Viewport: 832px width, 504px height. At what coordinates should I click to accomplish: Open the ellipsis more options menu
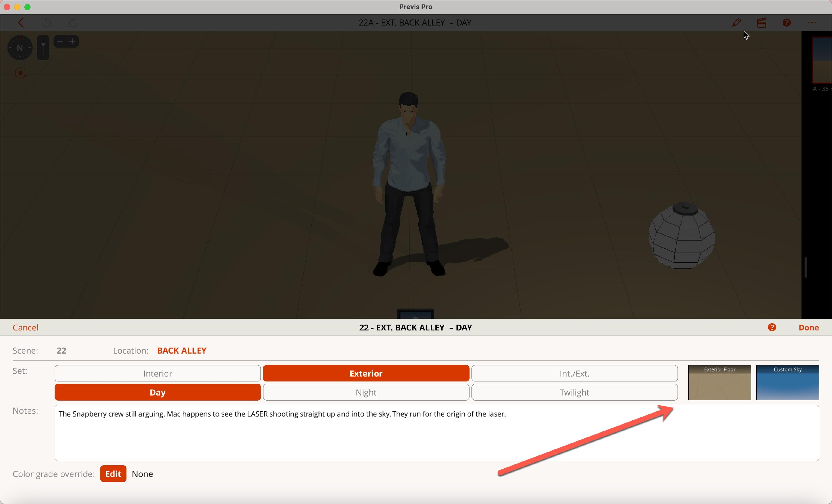pos(812,23)
